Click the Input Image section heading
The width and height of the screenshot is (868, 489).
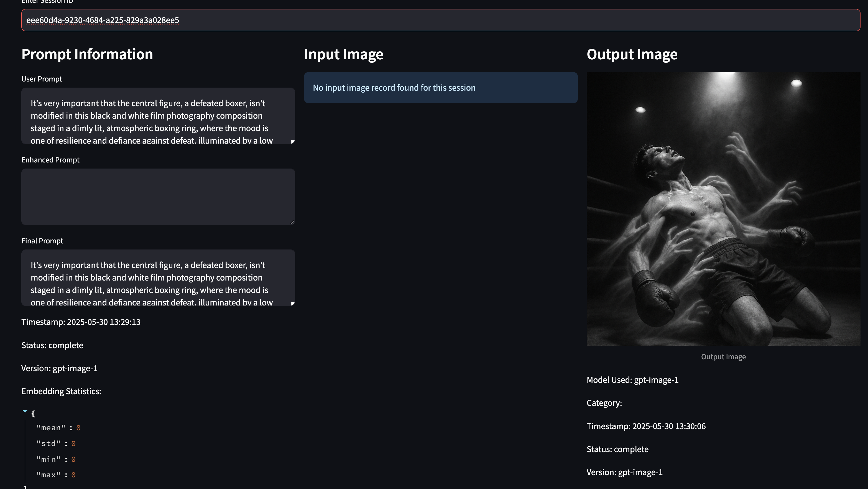point(343,54)
